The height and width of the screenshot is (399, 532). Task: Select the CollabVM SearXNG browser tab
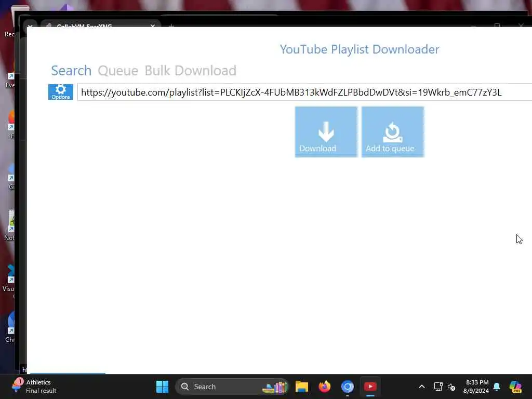point(100,25)
